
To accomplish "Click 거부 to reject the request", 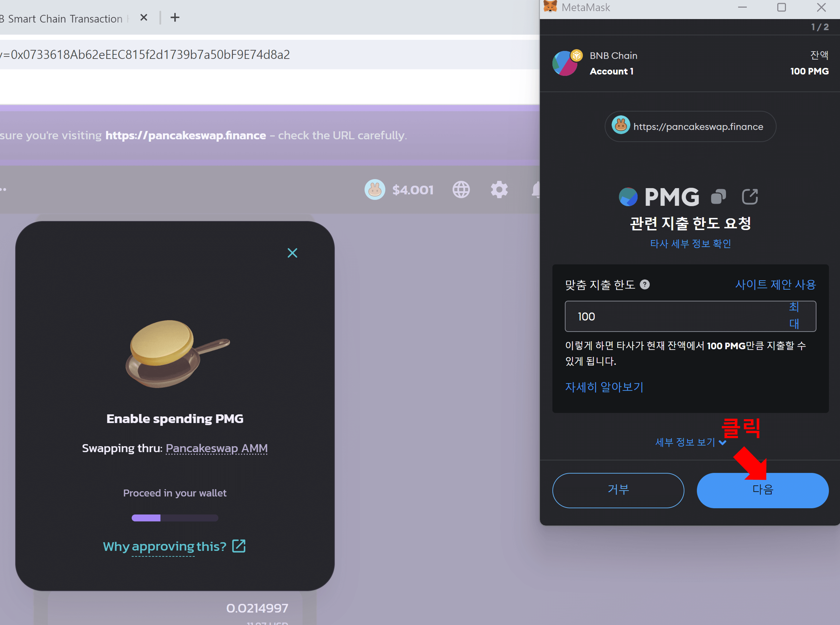I will tap(618, 490).
